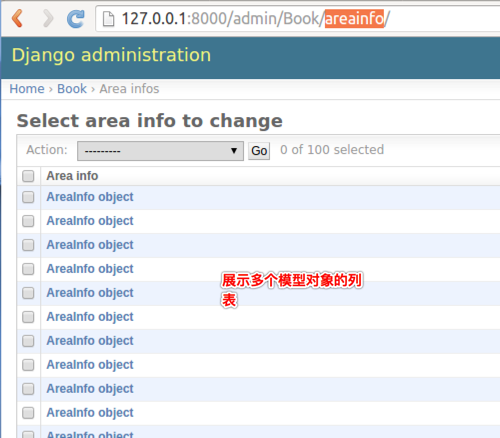Reload the page with the refresh icon
500x438 pixels.
(x=76, y=19)
